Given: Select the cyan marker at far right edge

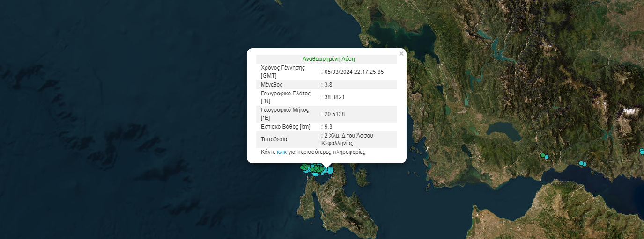Looking at the screenshot, I should 642,151.
